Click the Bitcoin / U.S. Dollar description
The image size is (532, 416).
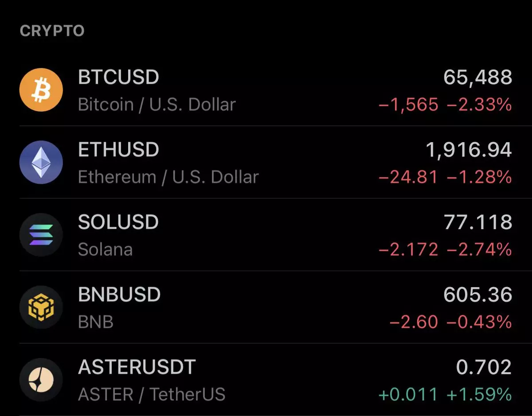coord(157,105)
